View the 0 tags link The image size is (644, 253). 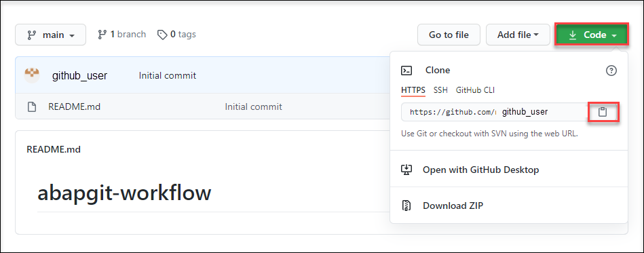[x=176, y=35]
